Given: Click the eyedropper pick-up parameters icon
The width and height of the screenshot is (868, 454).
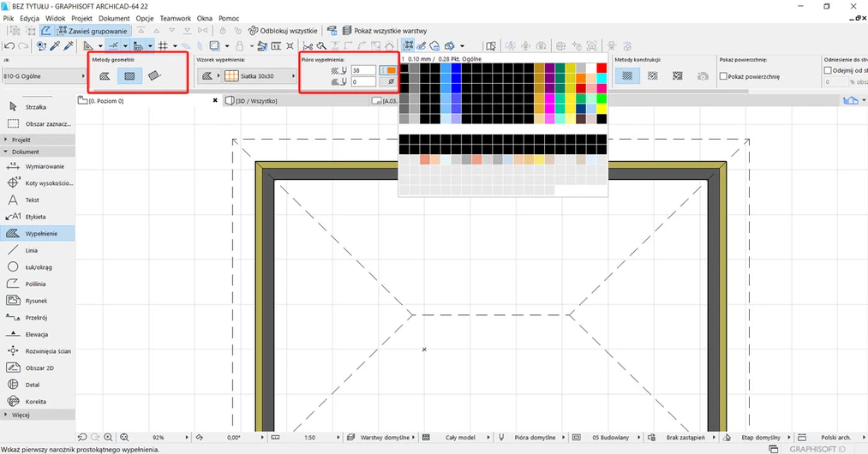Looking at the screenshot, I should (55, 46).
